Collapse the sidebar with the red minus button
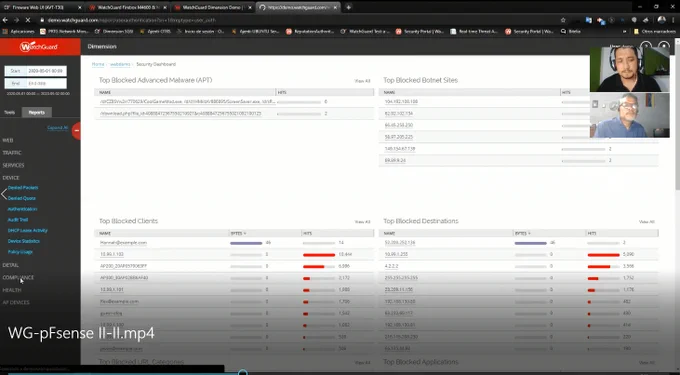Screen dimensions: 680x375 tap(76, 130)
